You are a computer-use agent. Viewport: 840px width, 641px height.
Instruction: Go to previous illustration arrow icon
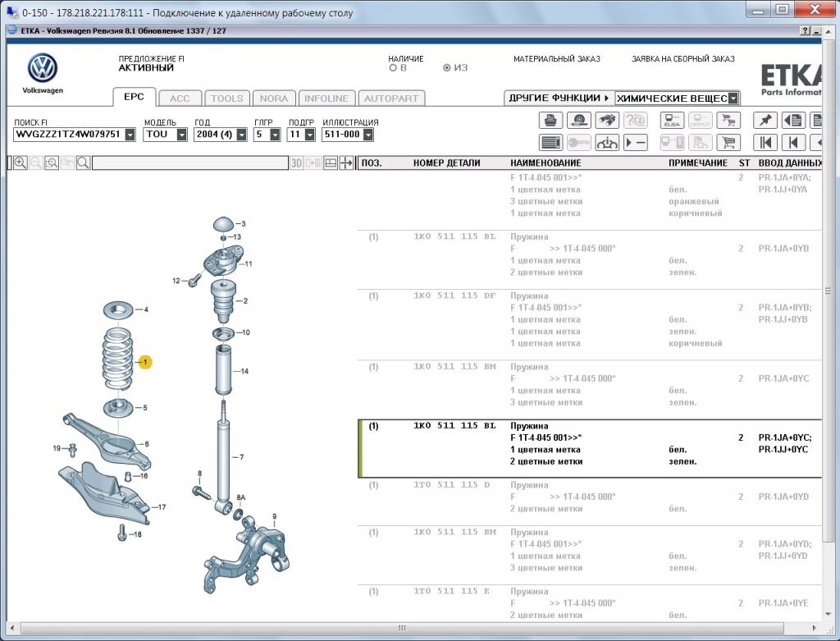coord(793,143)
